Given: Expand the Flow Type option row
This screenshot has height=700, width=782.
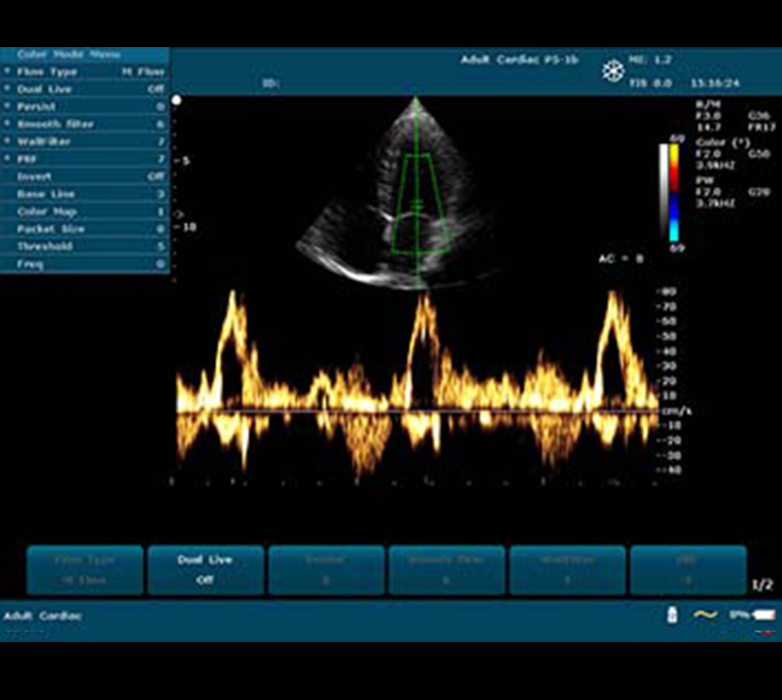Looking at the screenshot, I should tap(85, 72).
